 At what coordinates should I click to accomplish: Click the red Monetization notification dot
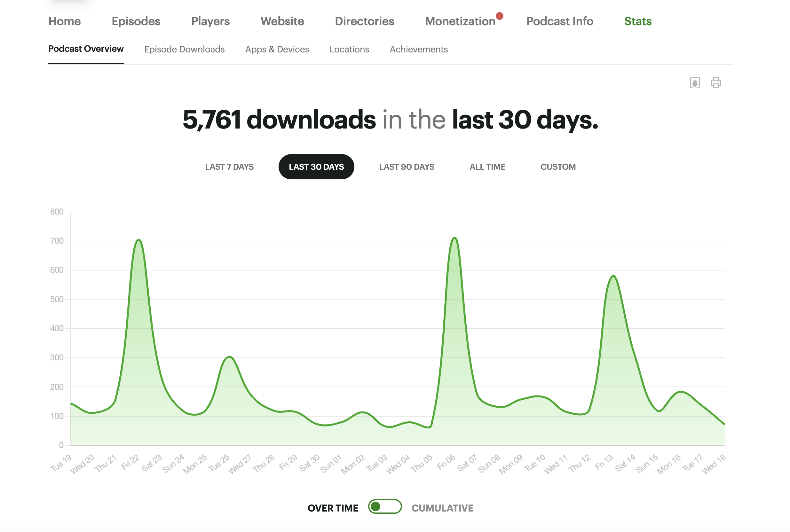click(x=499, y=16)
